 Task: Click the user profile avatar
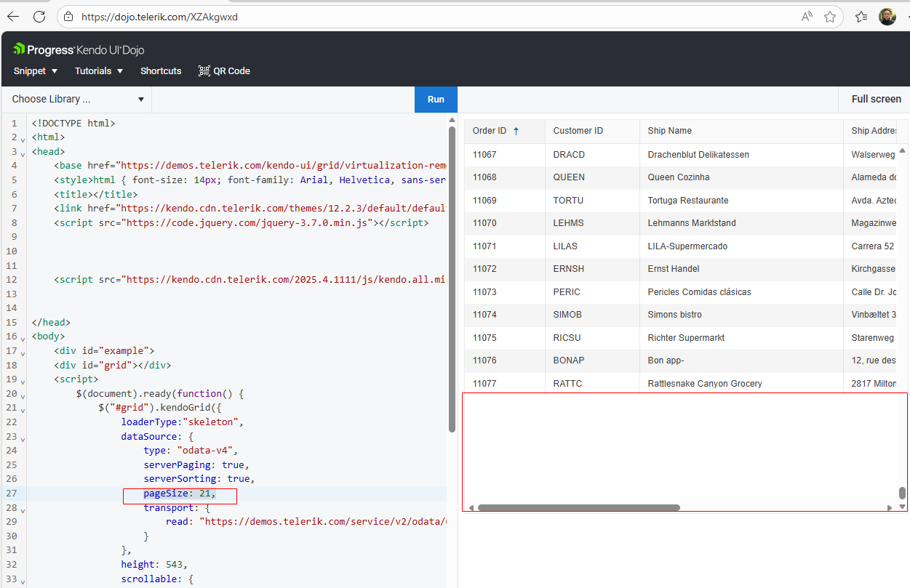point(887,17)
